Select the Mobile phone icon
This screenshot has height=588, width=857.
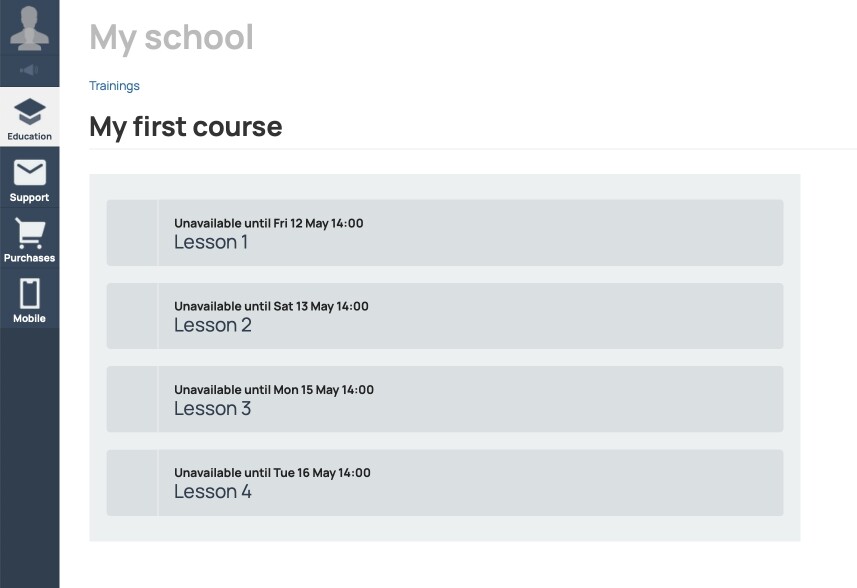30,294
